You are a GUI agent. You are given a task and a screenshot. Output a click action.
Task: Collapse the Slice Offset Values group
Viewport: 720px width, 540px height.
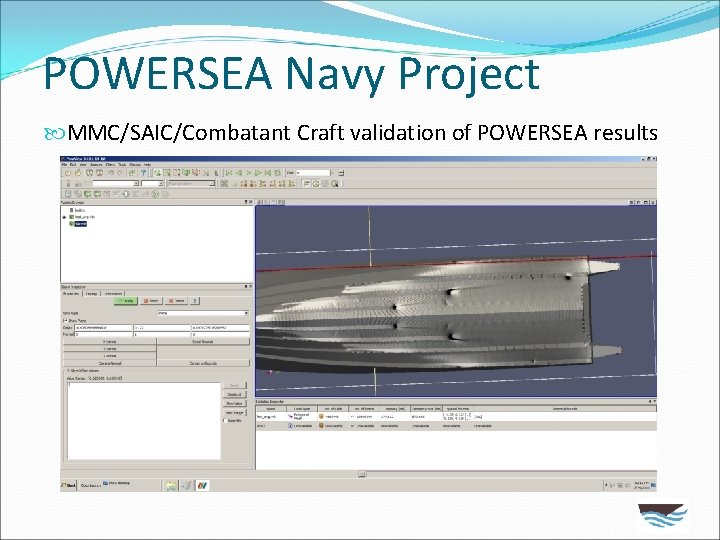pos(68,371)
